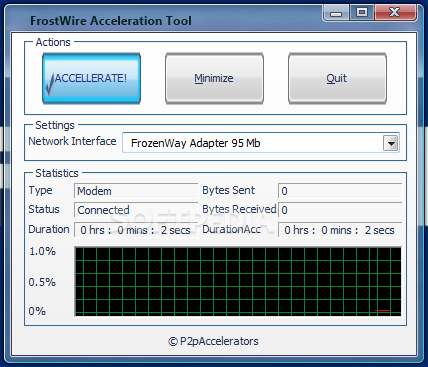
Task: Click the Bytes Received value field
Action: coord(340,210)
